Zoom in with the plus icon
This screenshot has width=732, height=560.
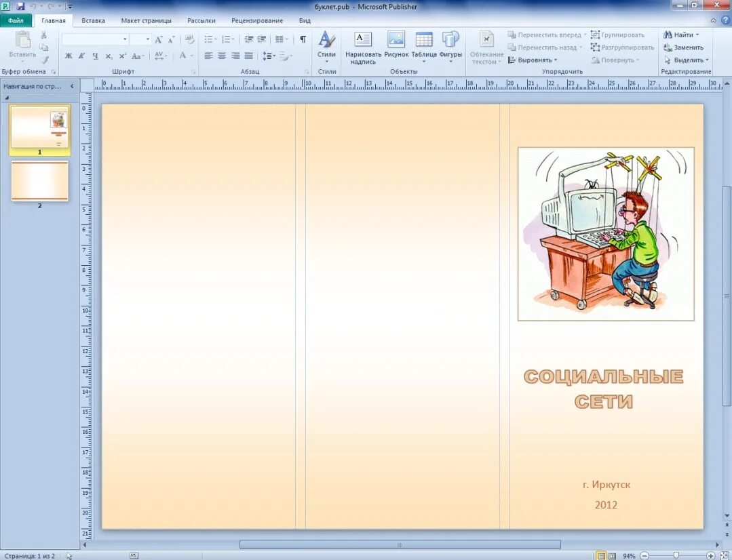point(710,556)
